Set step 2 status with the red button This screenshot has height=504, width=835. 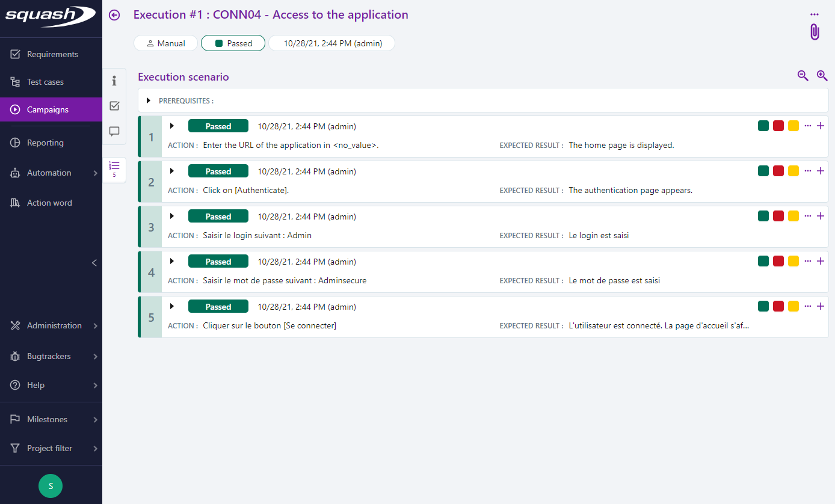click(778, 171)
